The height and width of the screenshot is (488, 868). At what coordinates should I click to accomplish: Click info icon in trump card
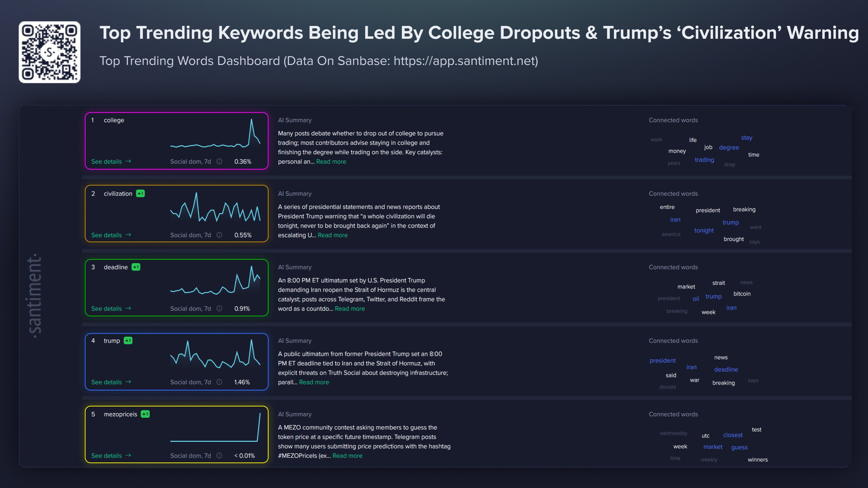220,382
